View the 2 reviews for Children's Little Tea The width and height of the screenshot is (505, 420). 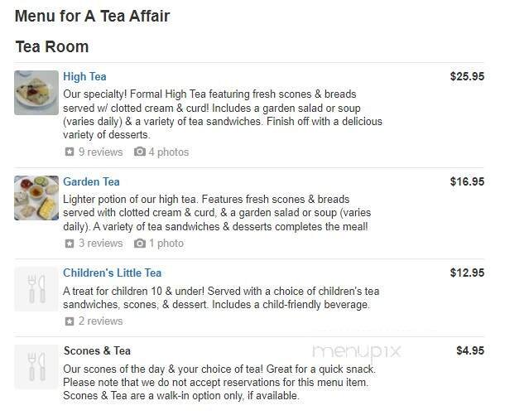click(100, 321)
